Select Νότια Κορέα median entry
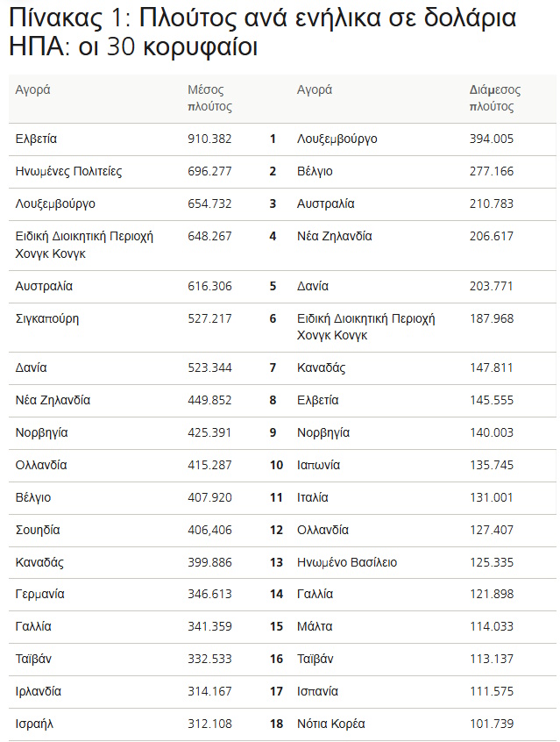Image resolution: width=560 pixels, height=742 pixels. coord(331,724)
